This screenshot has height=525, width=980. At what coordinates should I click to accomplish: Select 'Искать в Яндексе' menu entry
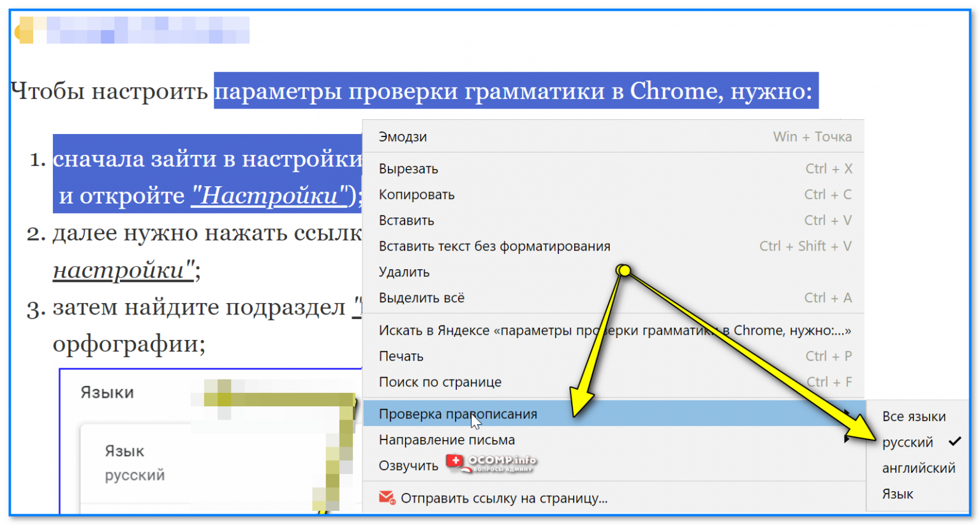pos(614,330)
